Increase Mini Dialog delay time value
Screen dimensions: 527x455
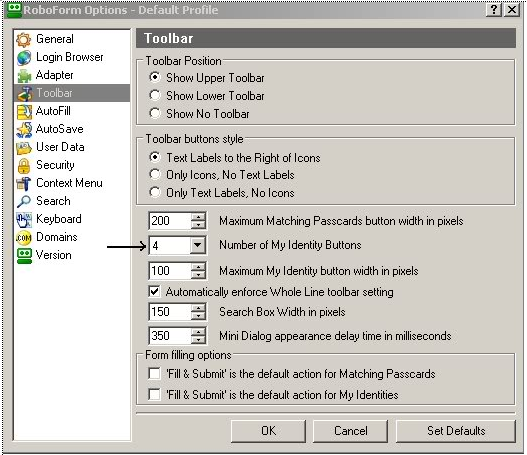[x=198, y=332]
